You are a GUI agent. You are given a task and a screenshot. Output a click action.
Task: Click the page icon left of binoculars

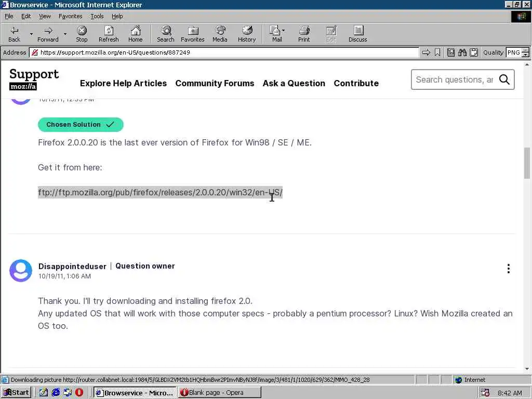450,52
